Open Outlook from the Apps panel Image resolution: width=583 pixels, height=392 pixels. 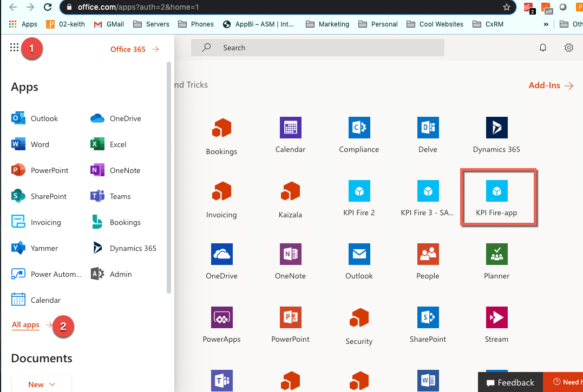[x=35, y=118]
